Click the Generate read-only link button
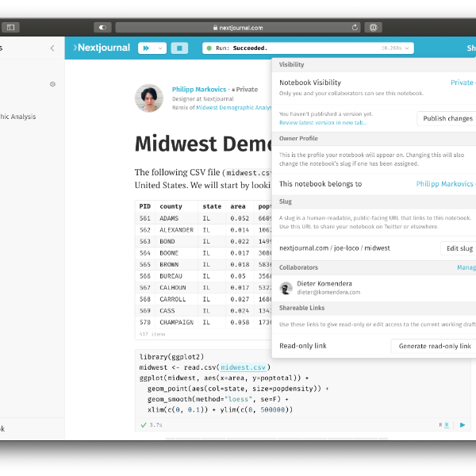This screenshot has width=476, height=476. pyautogui.click(x=435, y=346)
